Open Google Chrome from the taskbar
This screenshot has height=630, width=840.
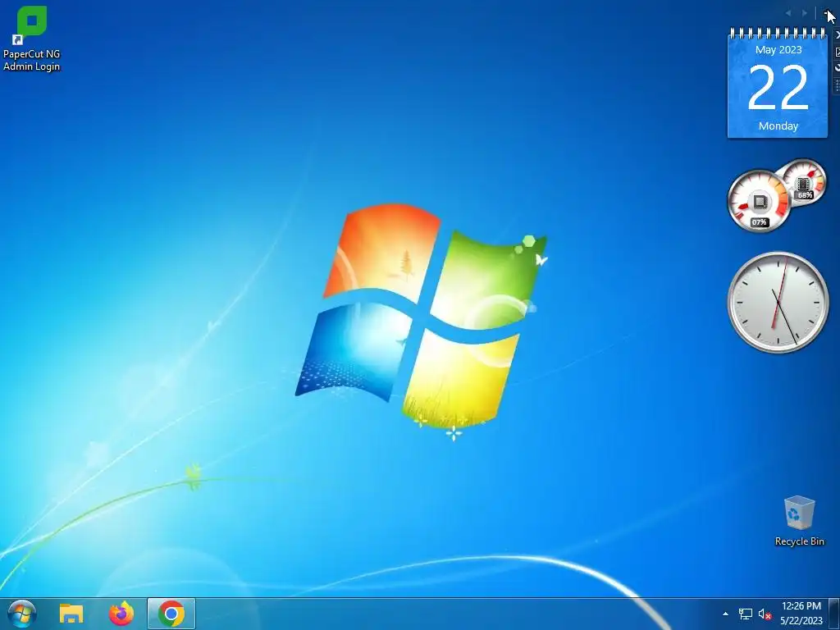[171, 614]
